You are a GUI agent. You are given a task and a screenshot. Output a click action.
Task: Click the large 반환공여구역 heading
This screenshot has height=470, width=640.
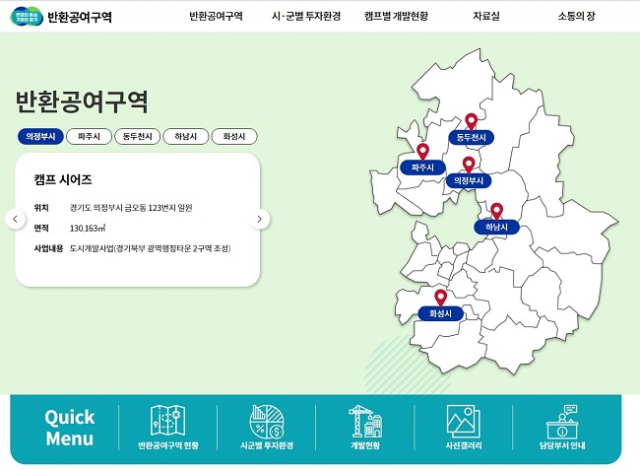tap(82, 102)
